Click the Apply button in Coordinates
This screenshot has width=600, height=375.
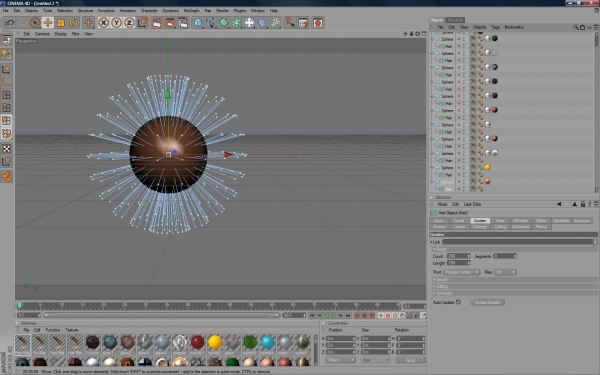point(410,360)
